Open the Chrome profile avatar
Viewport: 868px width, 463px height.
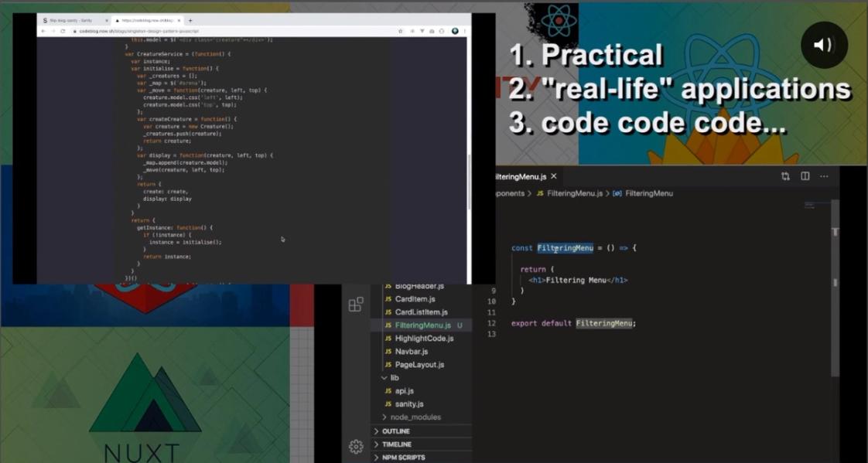(x=455, y=31)
